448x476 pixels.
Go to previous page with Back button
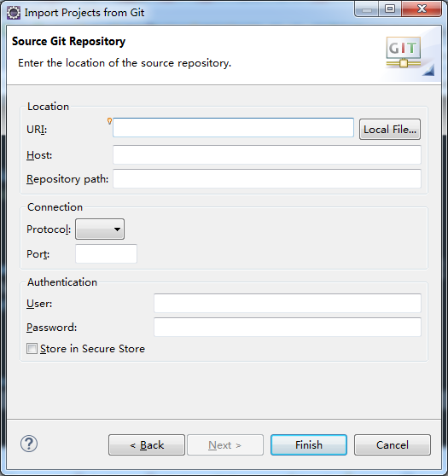pyautogui.click(x=147, y=444)
